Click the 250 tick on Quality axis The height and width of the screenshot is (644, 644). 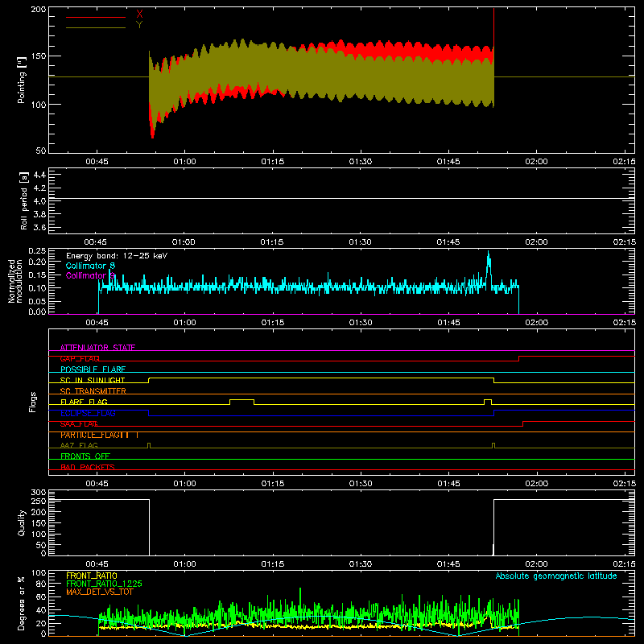coord(39,502)
